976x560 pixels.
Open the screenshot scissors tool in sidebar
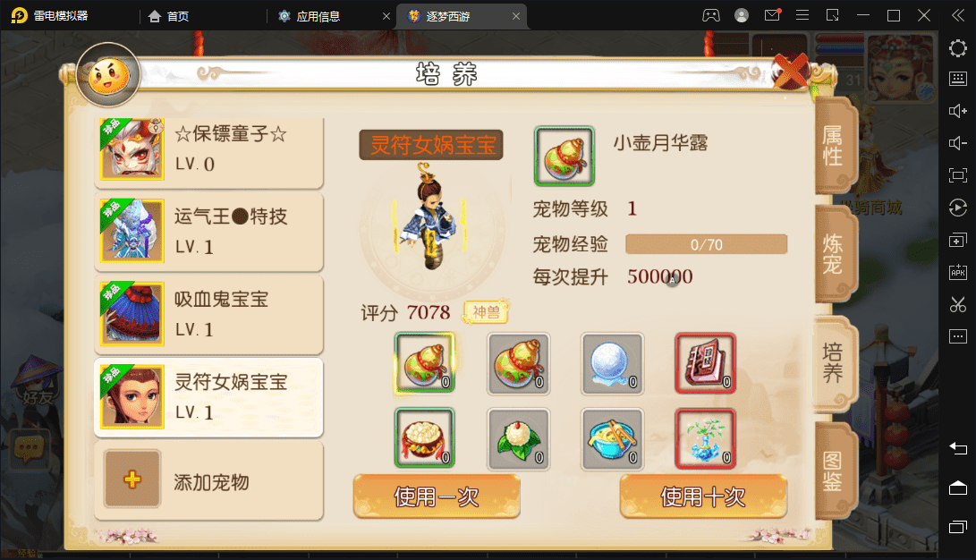point(957,305)
